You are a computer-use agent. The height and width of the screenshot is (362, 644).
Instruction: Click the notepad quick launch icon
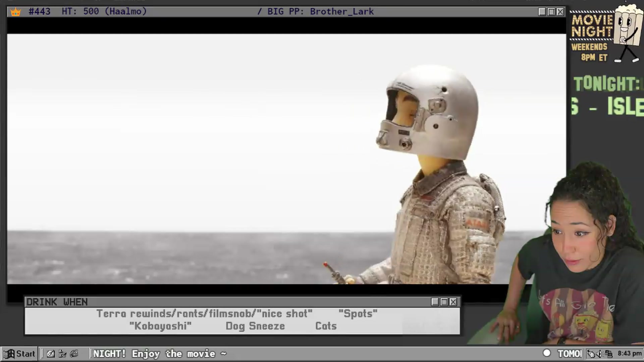(x=51, y=354)
